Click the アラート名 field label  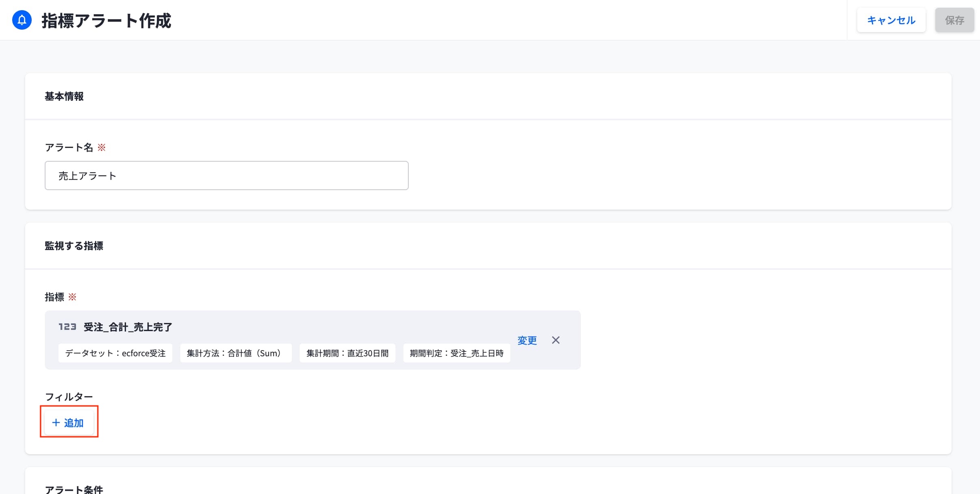coord(69,147)
